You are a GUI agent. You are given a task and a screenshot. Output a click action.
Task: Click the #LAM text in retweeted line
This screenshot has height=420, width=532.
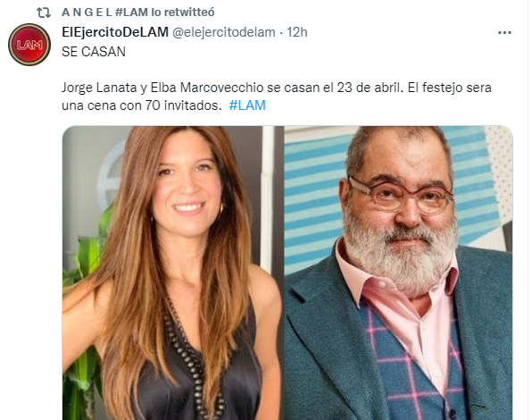click(131, 13)
